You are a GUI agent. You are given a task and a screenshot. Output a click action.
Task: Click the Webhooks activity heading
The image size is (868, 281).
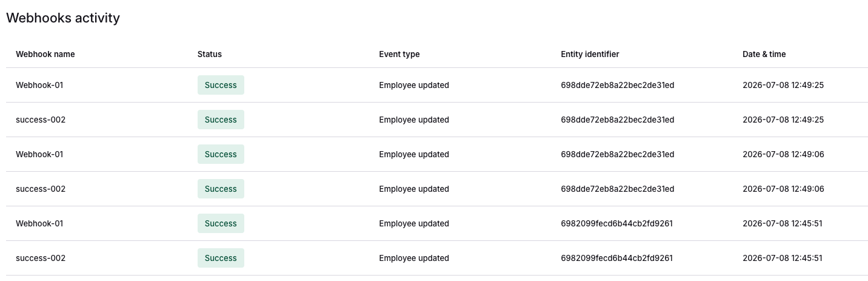click(63, 18)
